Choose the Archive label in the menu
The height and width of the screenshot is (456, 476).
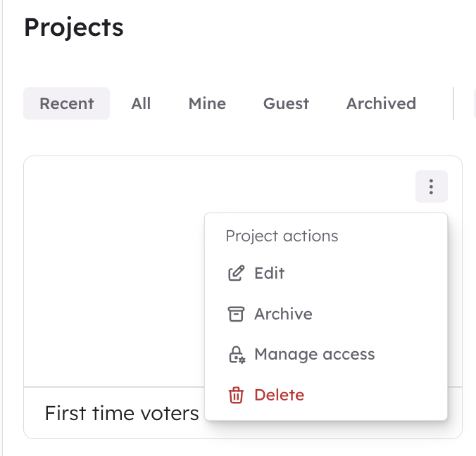tap(283, 314)
